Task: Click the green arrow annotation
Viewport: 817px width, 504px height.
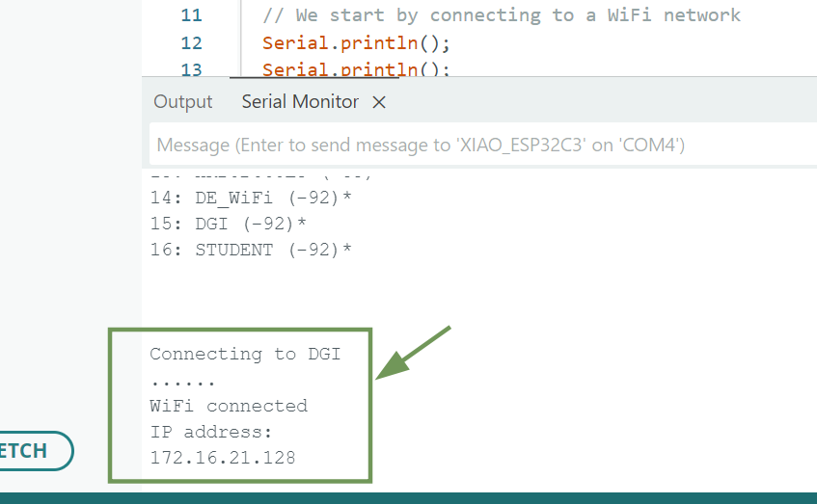Action: 413,354
